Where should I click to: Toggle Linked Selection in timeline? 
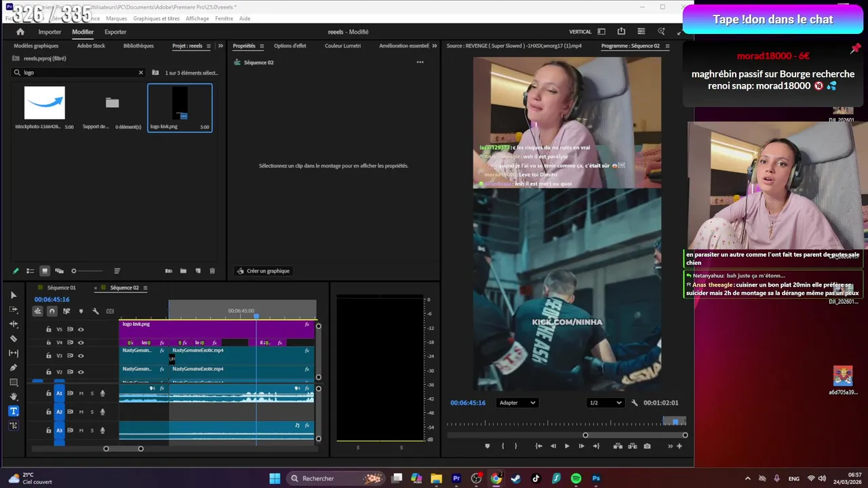point(66,311)
